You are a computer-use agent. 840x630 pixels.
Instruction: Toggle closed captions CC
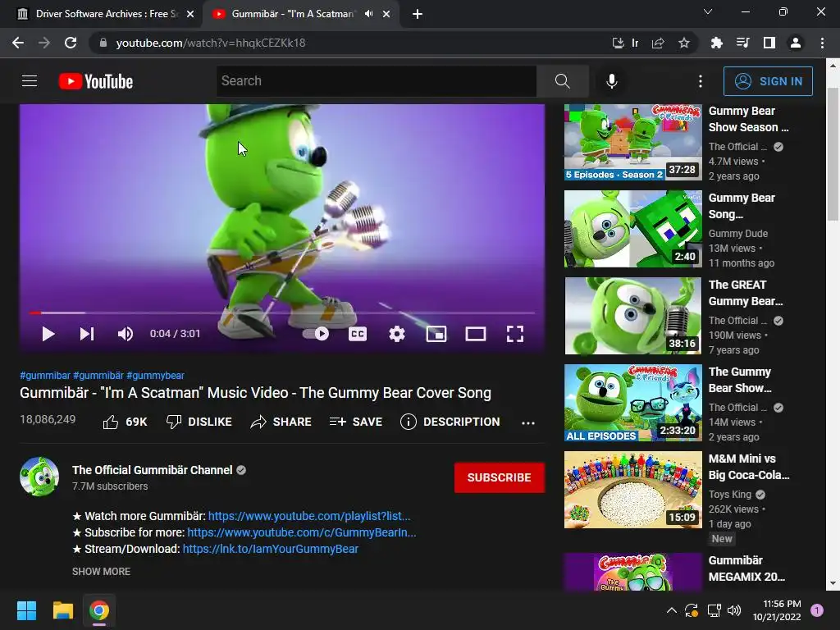(358, 334)
